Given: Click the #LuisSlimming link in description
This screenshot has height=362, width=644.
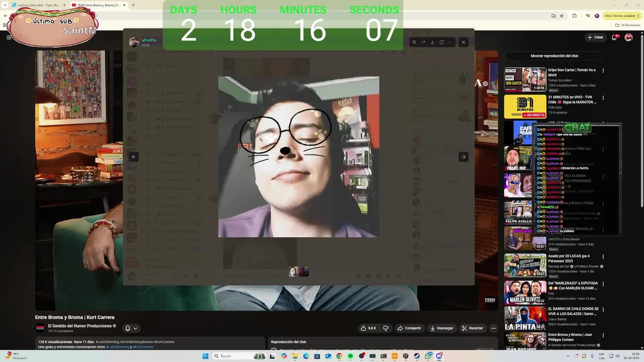Looking at the screenshot, I should click(117, 347).
